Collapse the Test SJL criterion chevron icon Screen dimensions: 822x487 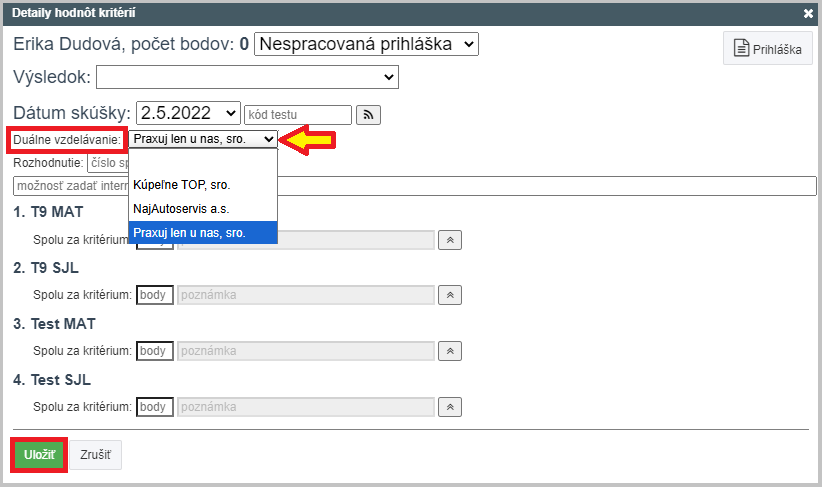450,407
